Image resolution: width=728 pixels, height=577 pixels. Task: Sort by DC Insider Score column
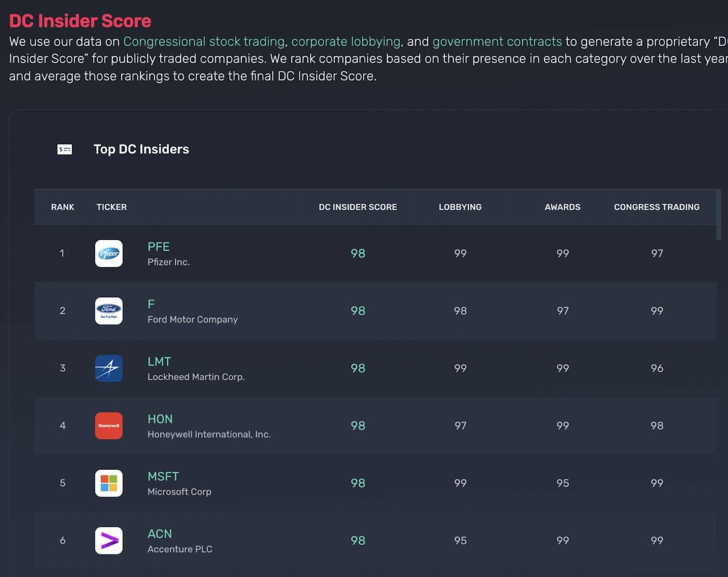(358, 207)
